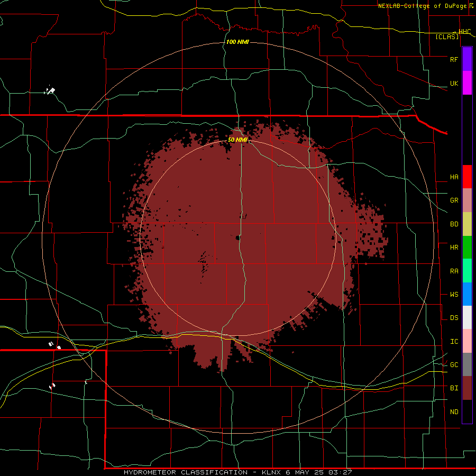476x476 pixels.
Task: Click the BD yellow legend swatch
Action: point(467,224)
